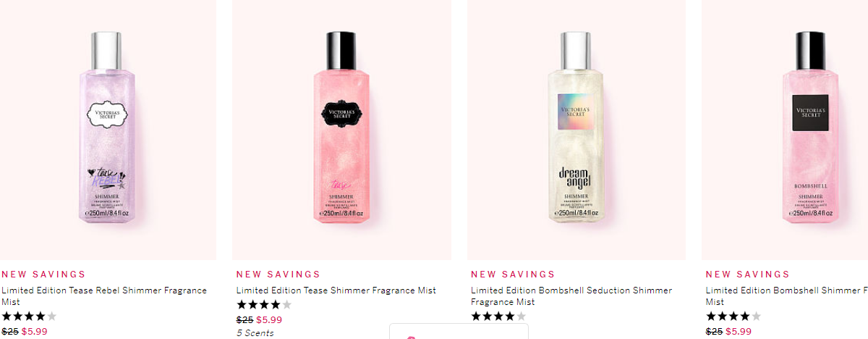View star rating for Tease Shimmer Mist
868x339 pixels.
click(264, 305)
